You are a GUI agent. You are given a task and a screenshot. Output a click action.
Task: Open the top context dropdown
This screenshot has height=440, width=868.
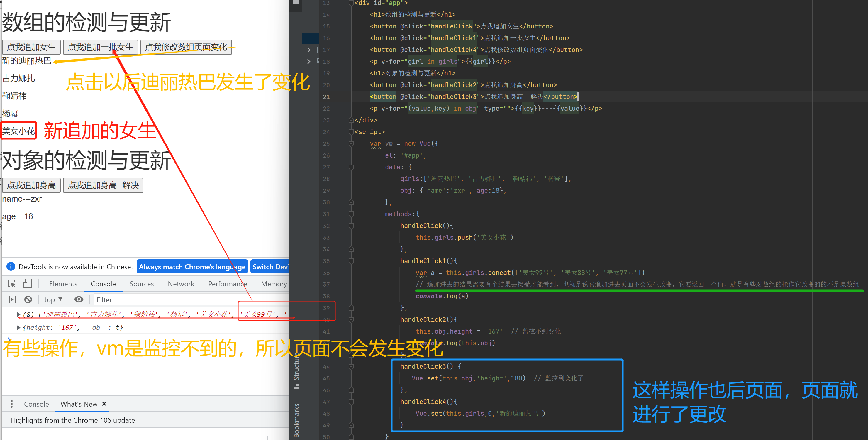53,299
